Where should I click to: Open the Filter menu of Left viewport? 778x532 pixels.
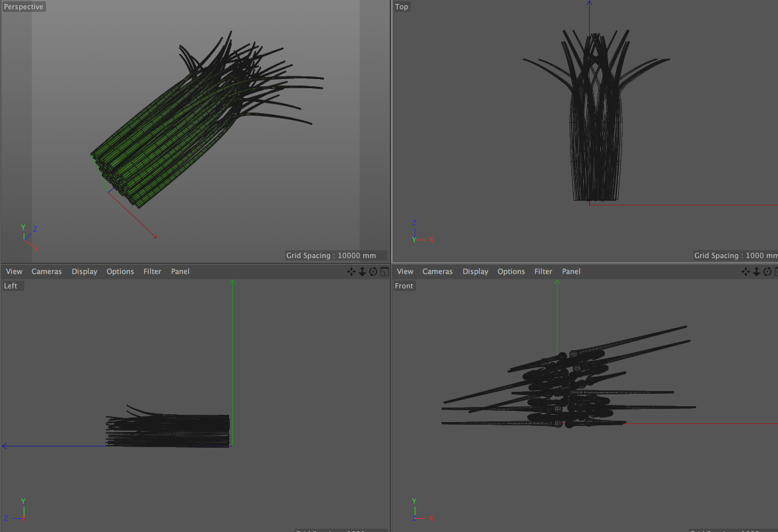152,271
